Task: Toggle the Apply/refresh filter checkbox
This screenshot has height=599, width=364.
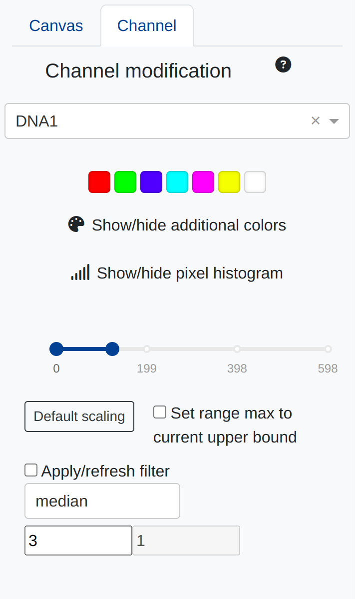Action: point(31,470)
